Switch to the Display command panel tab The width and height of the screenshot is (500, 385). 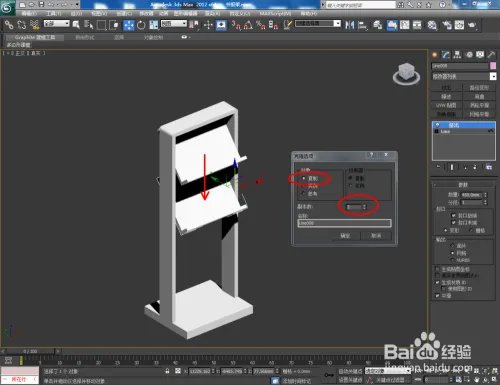pos(480,55)
